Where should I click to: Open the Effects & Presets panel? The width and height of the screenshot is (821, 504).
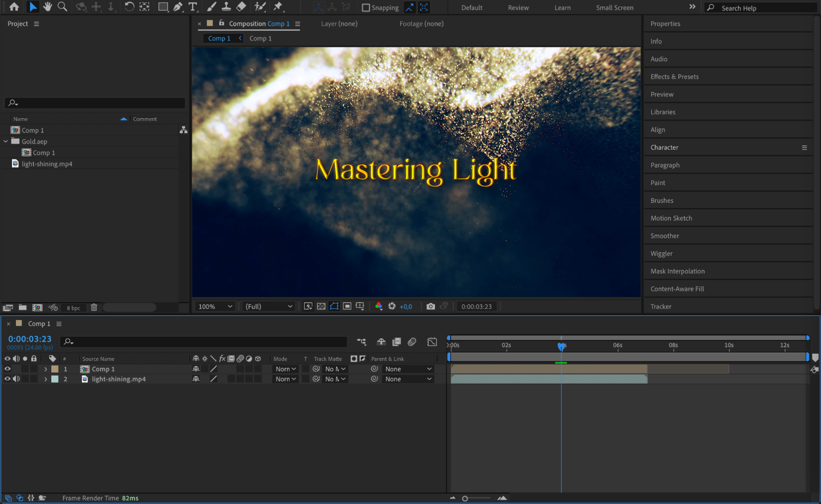point(674,77)
